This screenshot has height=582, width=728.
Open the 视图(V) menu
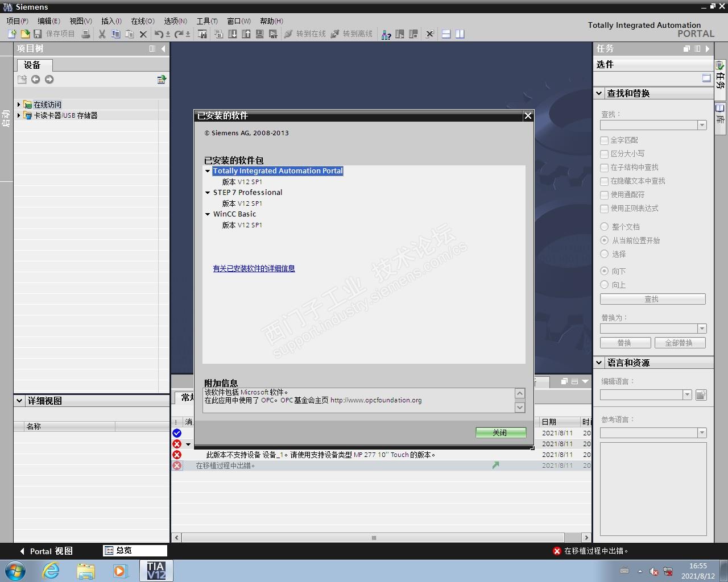click(x=81, y=21)
